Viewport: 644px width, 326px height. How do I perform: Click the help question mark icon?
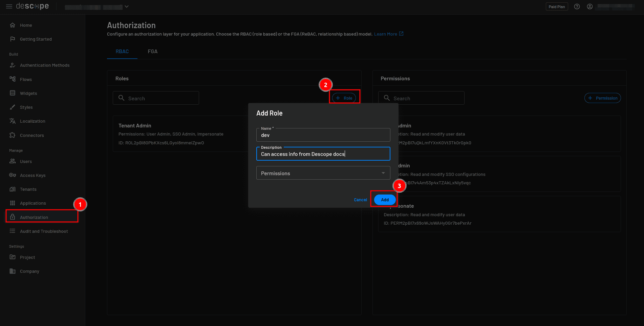pos(577,6)
